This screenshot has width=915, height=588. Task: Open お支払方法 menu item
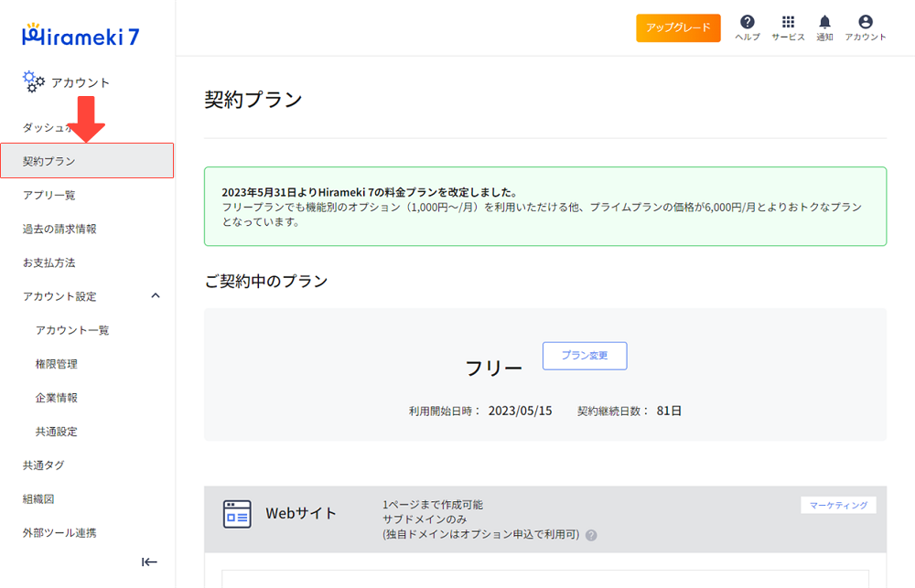pyautogui.click(x=48, y=262)
